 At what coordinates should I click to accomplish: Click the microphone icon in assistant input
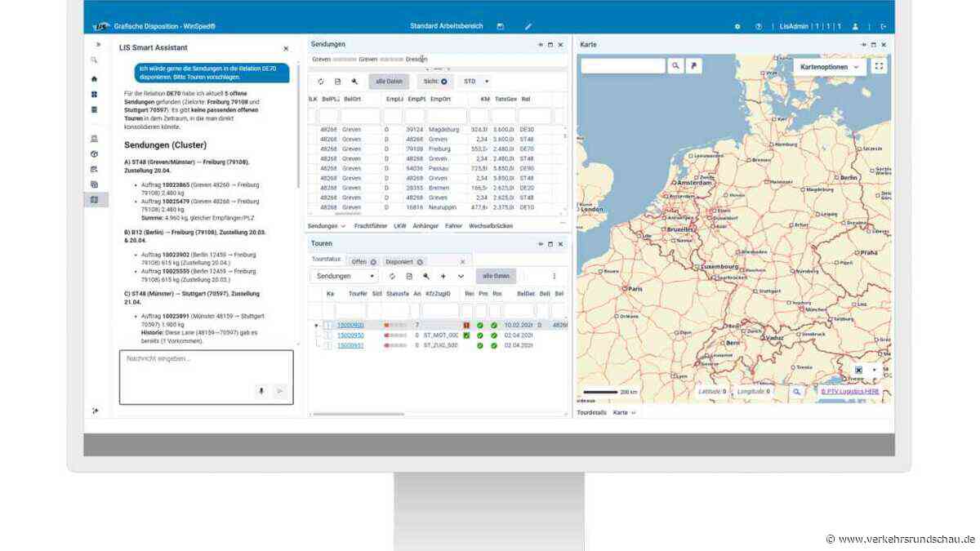point(261,390)
